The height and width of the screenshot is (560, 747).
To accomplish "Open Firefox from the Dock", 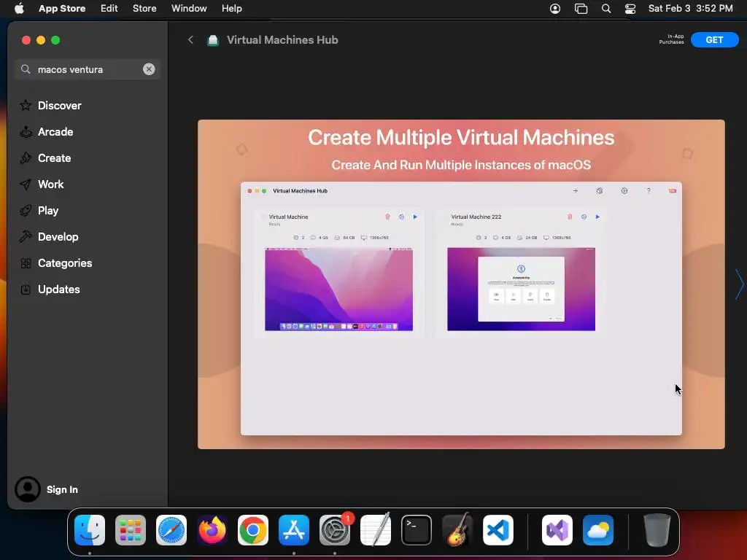I will click(x=212, y=530).
